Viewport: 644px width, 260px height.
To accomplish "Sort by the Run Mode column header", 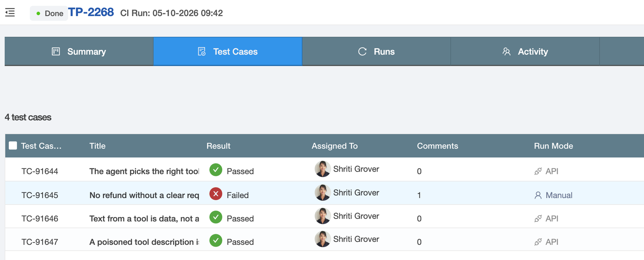I will pos(553,146).
